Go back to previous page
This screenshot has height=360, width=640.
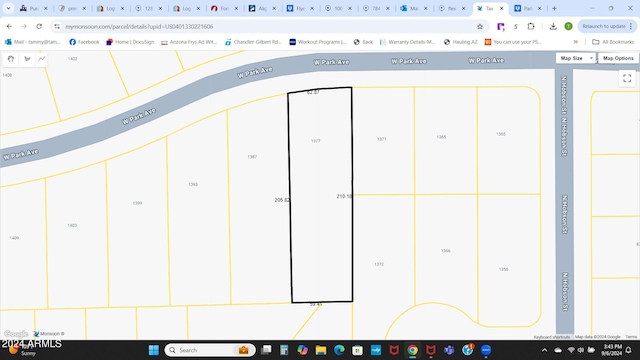[x=9, y=27]
